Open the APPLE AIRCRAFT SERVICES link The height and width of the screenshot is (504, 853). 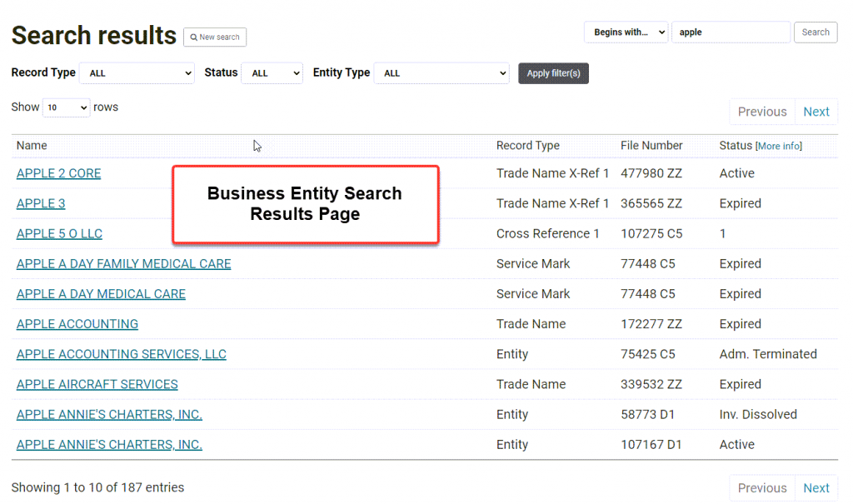point(97,384)
